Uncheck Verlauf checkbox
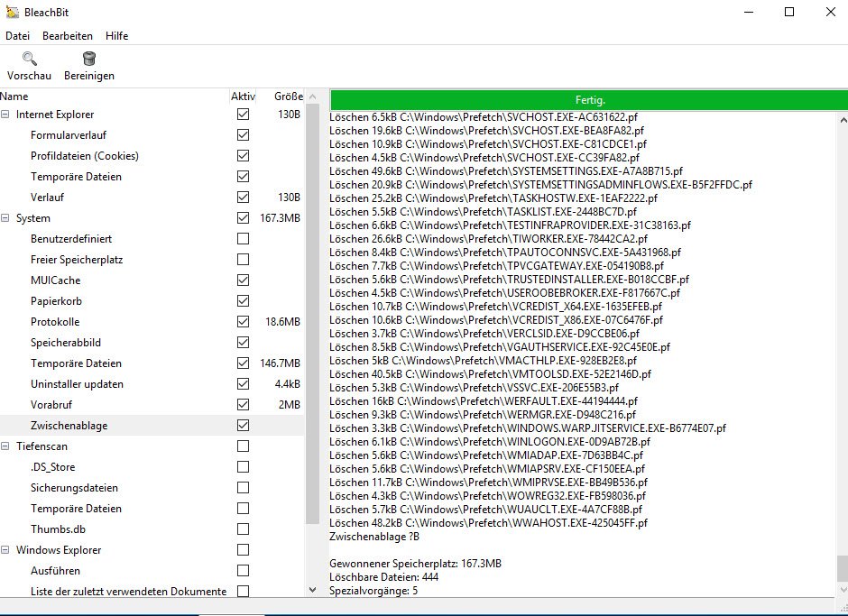848x616 pixels. click(x=244, y=198)
